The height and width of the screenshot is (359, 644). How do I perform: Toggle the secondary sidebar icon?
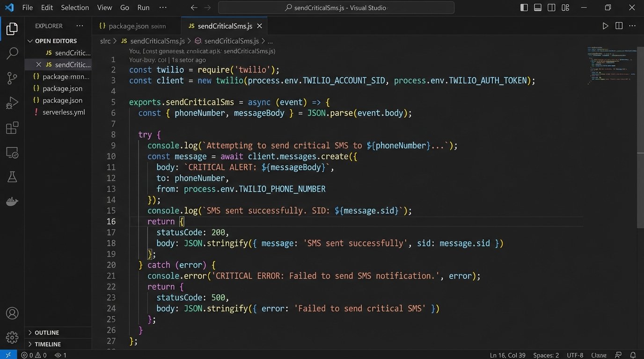[x=551, y=7]
